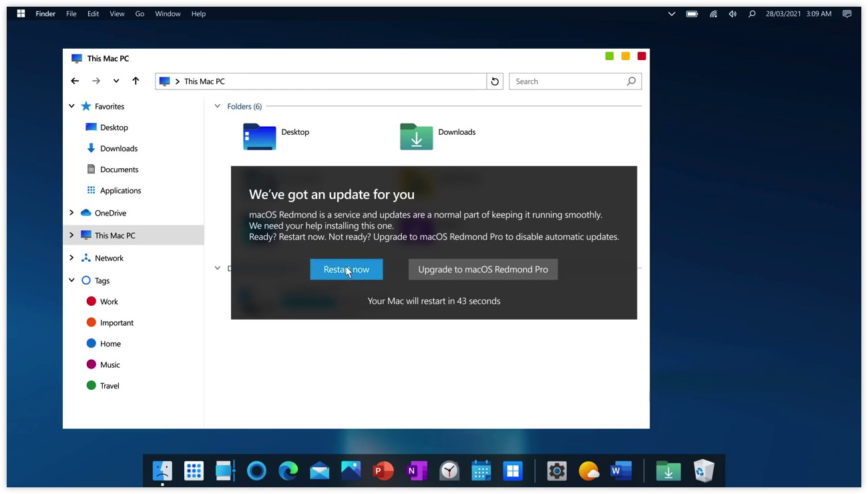Open Finder from the dock
Screen dimensions: 868x494
click(162, 471)
